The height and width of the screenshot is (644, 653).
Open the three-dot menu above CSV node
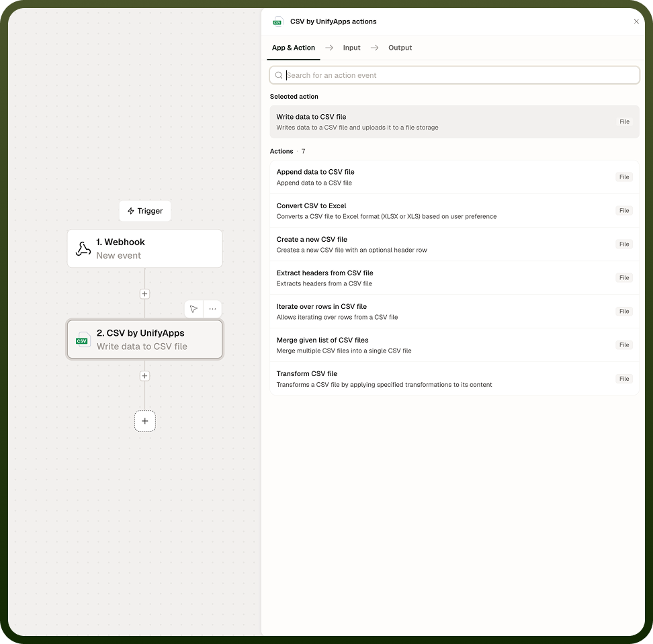click(x=212, y=309)
